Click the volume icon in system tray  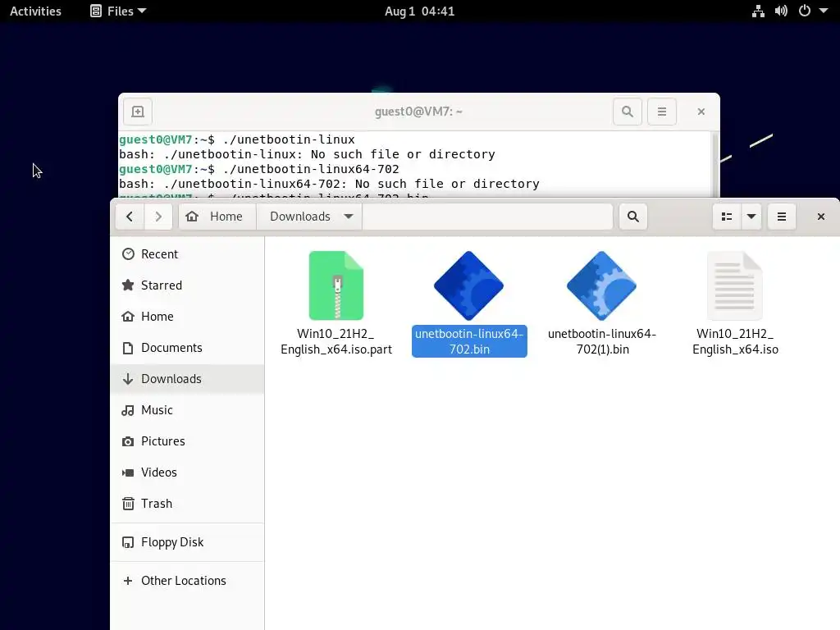[x=781, y=11]
